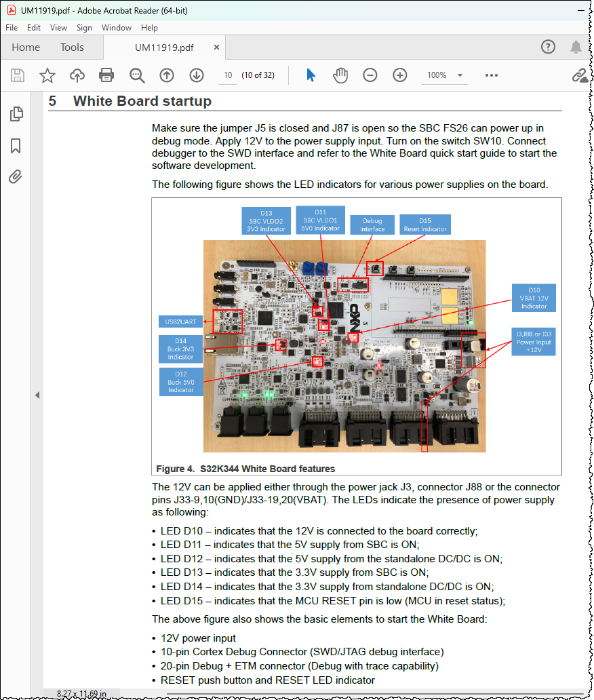594x700 pixels.
Task: Open the Attachments paperclip panel
Action: 15,177
